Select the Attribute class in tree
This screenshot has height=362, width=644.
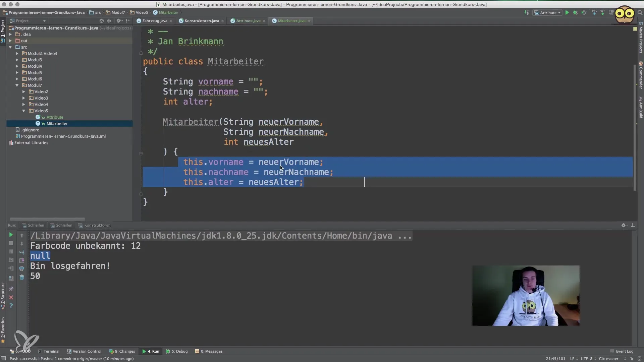pos(55,117)
